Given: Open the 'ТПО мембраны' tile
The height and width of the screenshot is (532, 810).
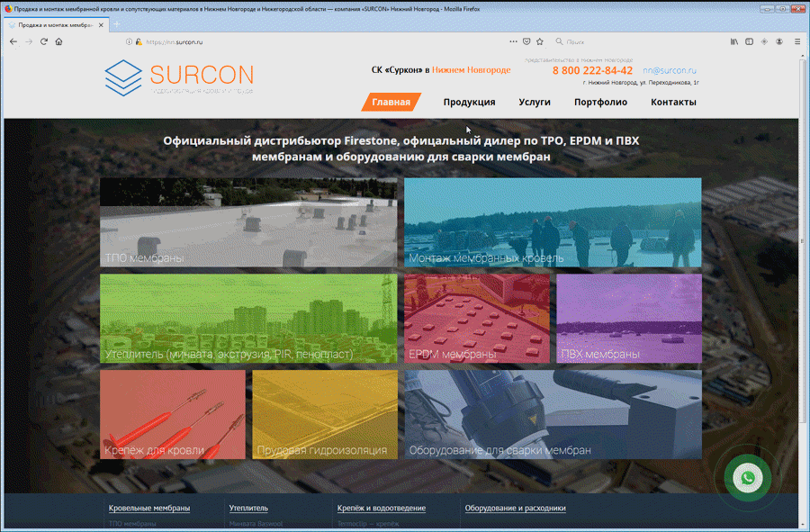Looking at the screenshot, I should 248,222.
